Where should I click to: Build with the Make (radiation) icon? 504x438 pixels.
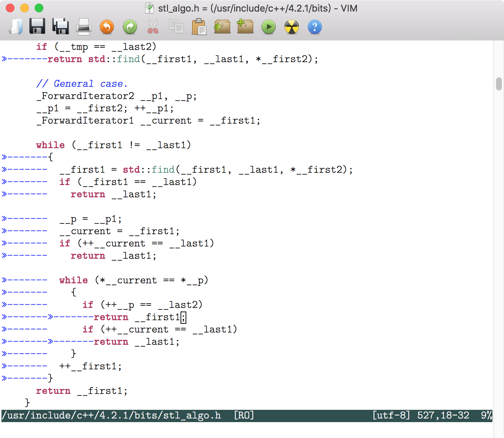click(292, 27)
